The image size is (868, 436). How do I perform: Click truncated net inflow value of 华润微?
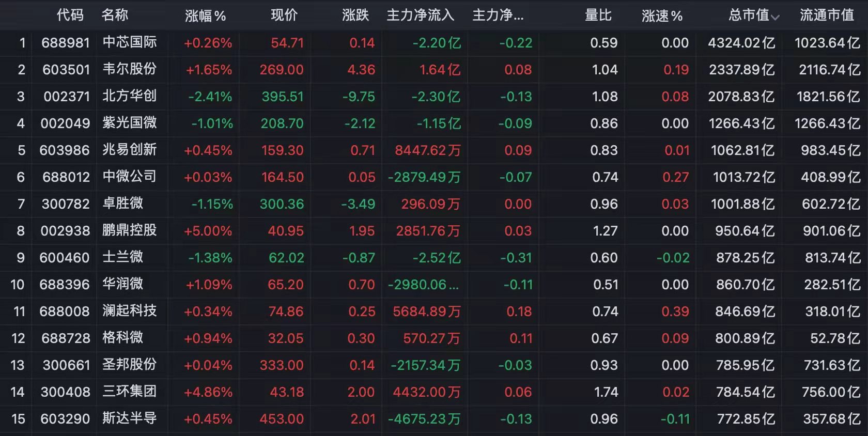coord(423,285)
